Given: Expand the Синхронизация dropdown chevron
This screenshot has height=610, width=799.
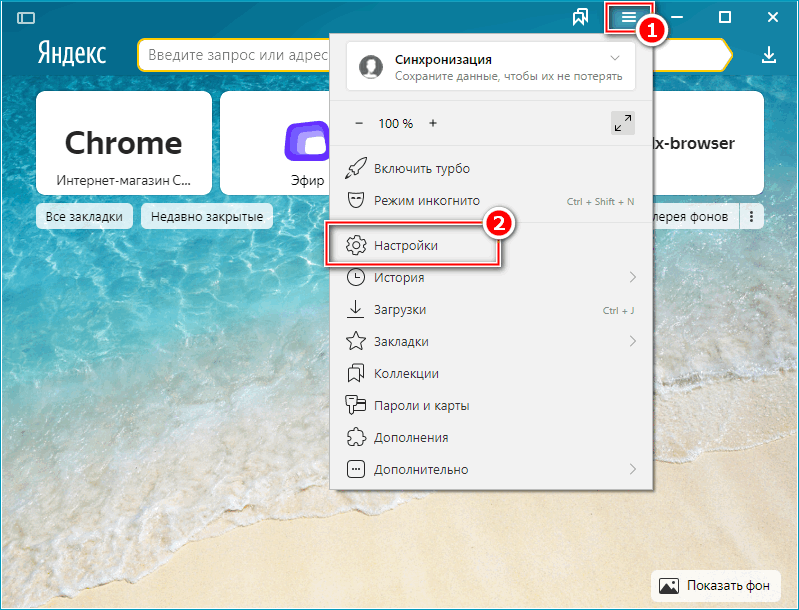Looking at the screenshot, I should point(615,58).
